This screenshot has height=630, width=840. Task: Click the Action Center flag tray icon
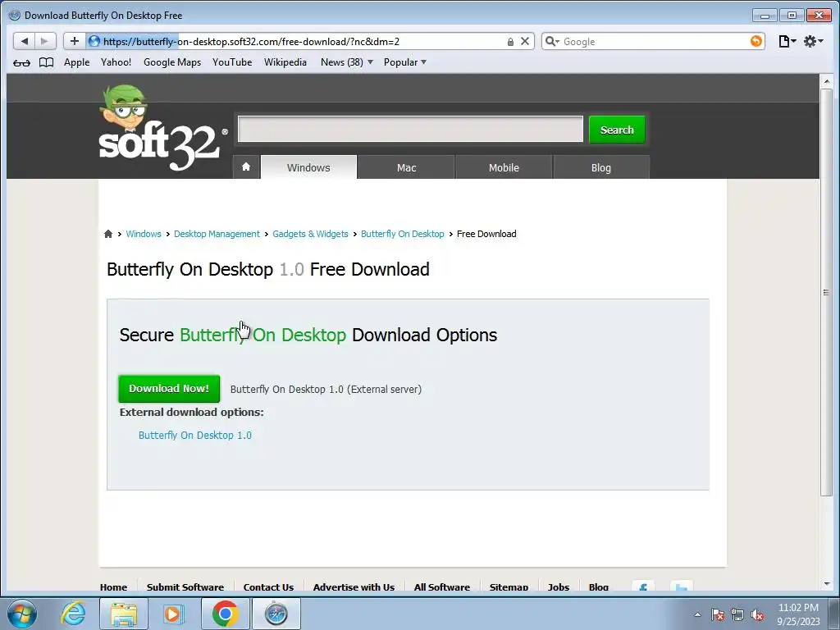click(718, 614)
